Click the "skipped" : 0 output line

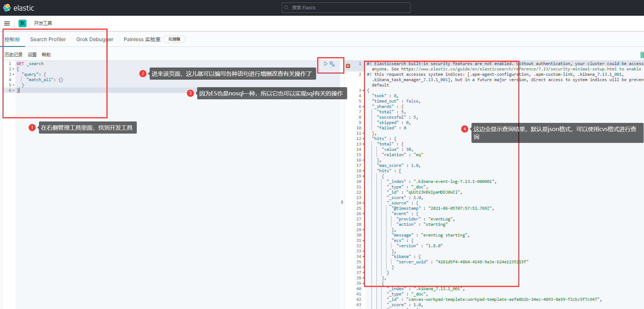pyautogui.click(x=394, y=123)
